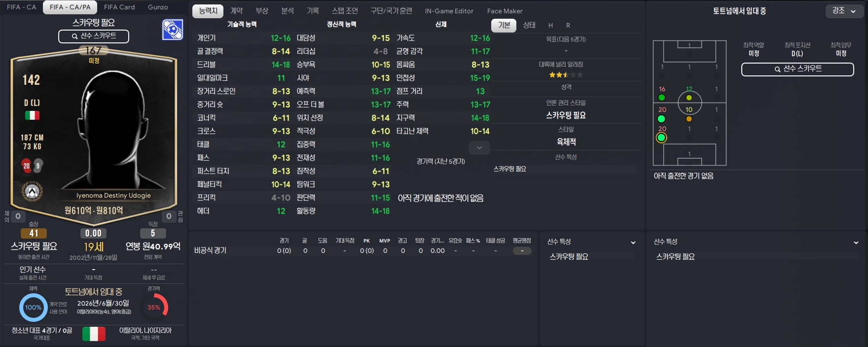Screen dimensions: 868x347
Task: Select the green position dot beside 20 mid-left
Action: pos(661,119)
